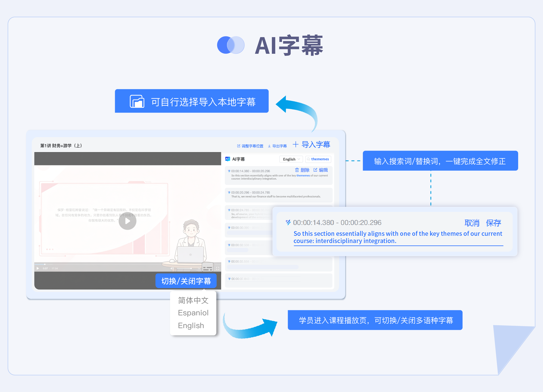Viewport: 543px width, 392px height.
Task: Select English in the subtitle language menu
Action: (191, 325)
